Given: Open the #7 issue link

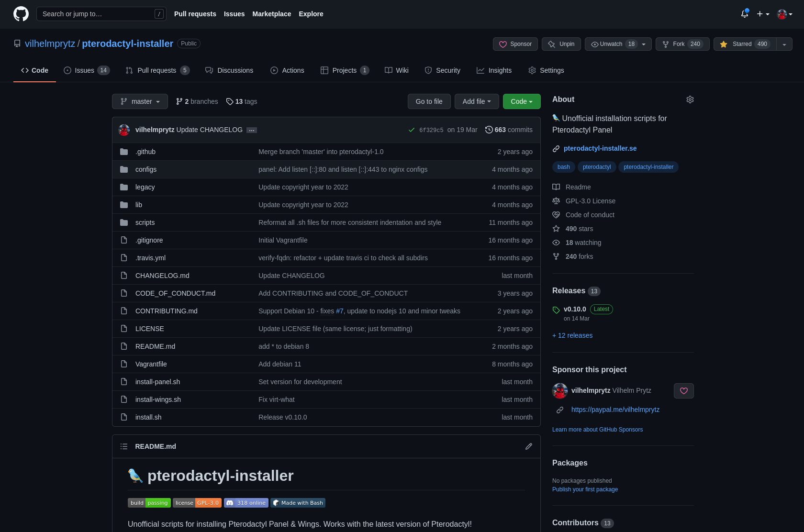Looking at the screenshot, I should 340,311.
